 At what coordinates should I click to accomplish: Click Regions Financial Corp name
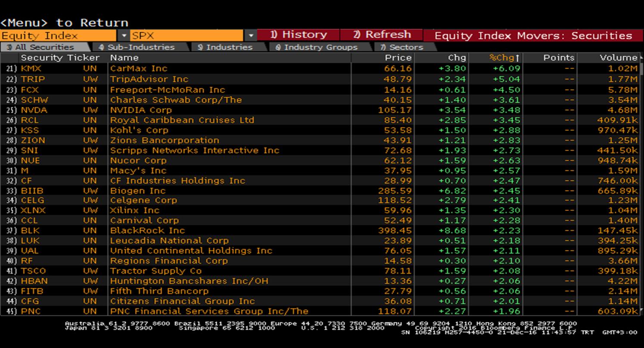tap(169, 261)
